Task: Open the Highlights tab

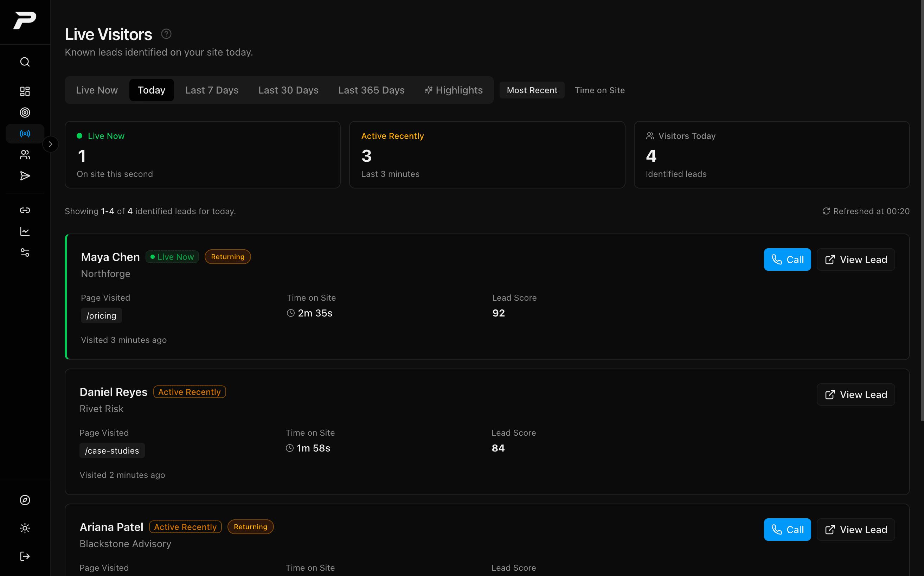Action: point(454,90)
